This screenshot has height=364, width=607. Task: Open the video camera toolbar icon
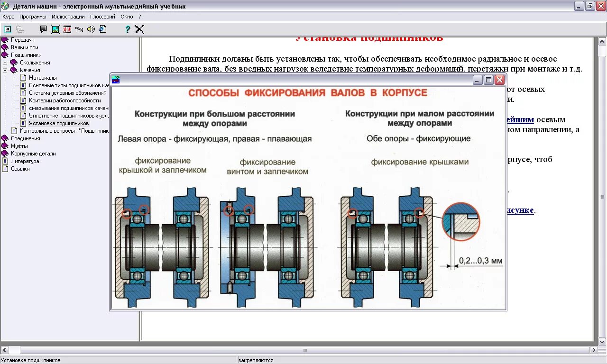tap(79, 29)
